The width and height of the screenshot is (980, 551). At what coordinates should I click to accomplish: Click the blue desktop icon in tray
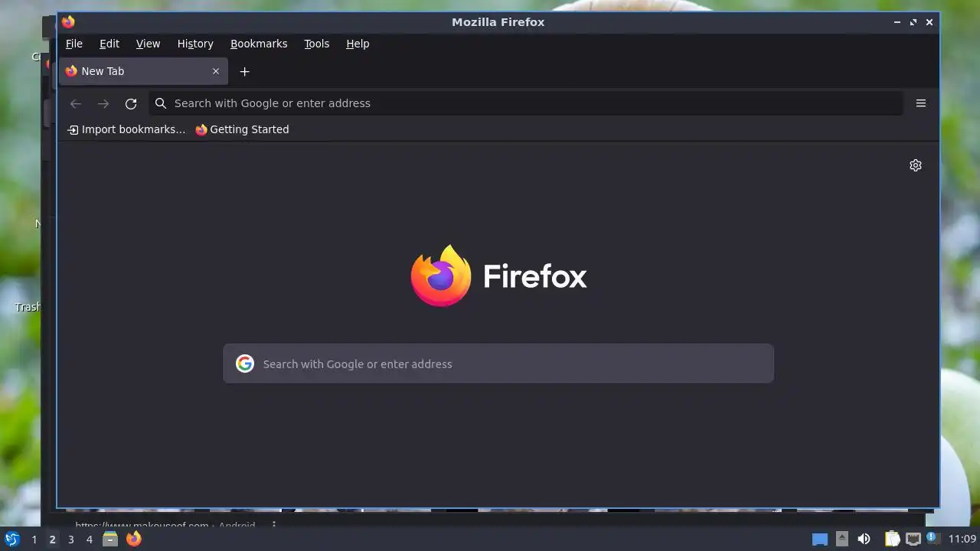pos(820,540)
